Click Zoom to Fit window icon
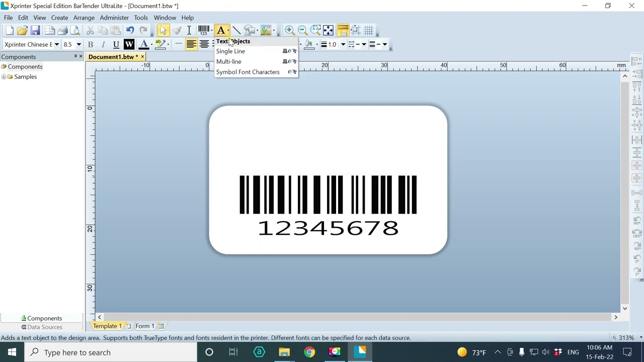This screenshot has height=362, width=644. click(328, 31)
